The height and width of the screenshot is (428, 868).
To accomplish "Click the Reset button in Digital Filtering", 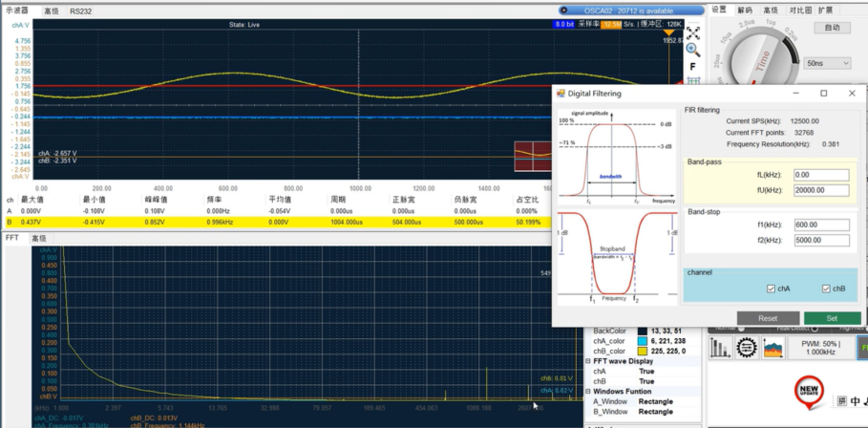I will [x=768, y=318].
